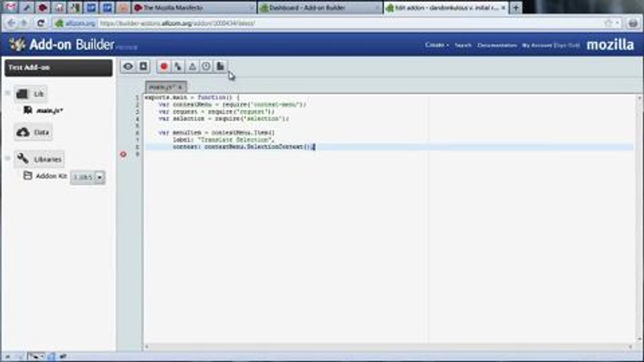Open the fifth pinned tab with green icon

(x=75, y=8)
